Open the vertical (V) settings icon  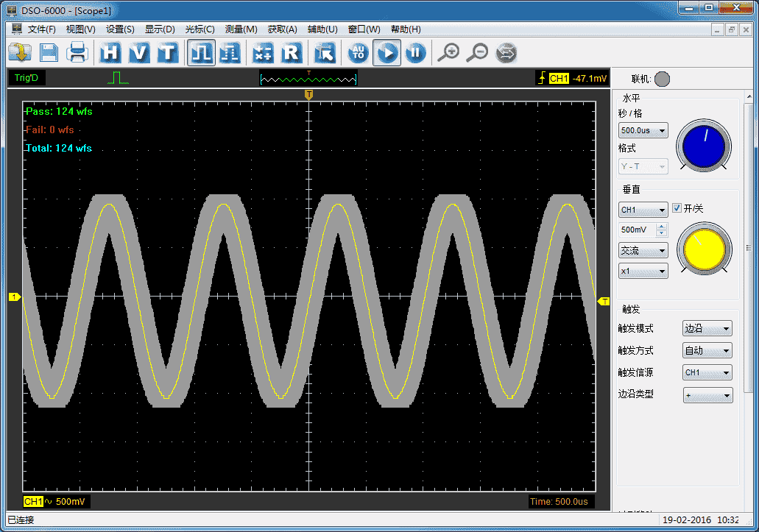tap(139, 52)
